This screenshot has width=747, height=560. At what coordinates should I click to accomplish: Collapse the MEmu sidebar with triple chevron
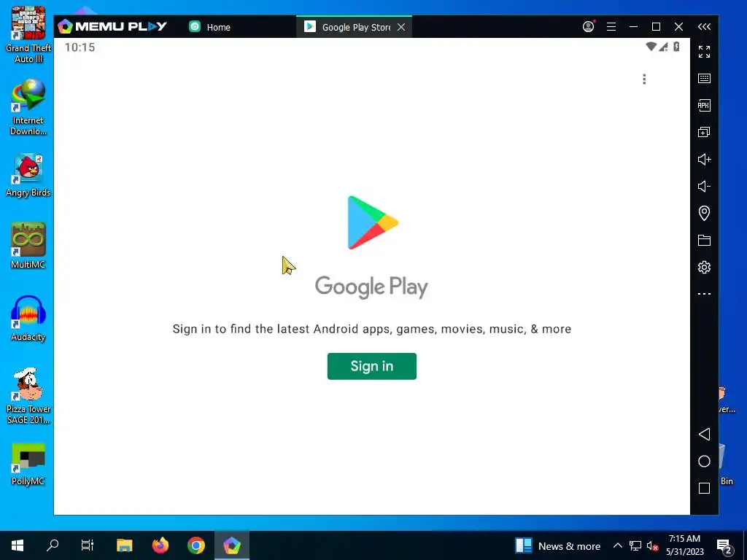click(x=704, y=27)
